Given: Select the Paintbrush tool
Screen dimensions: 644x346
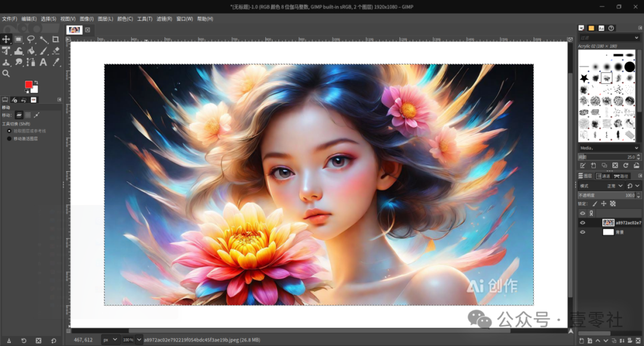Looking at the screenshot, I should click(x=44, y=51).
